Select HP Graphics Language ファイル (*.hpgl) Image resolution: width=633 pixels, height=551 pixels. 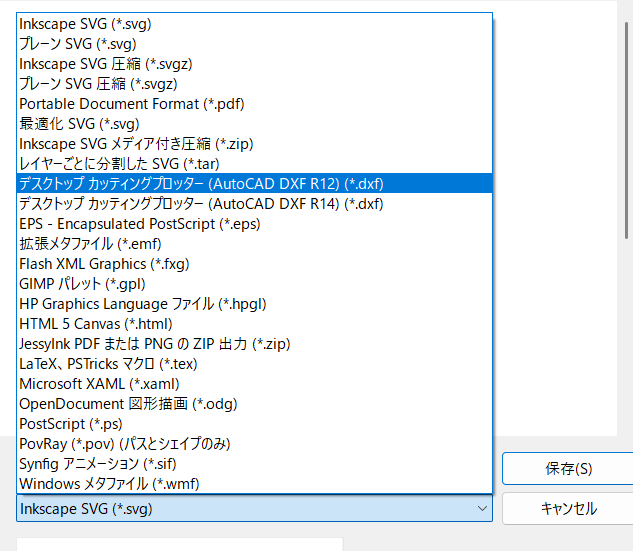254,304
